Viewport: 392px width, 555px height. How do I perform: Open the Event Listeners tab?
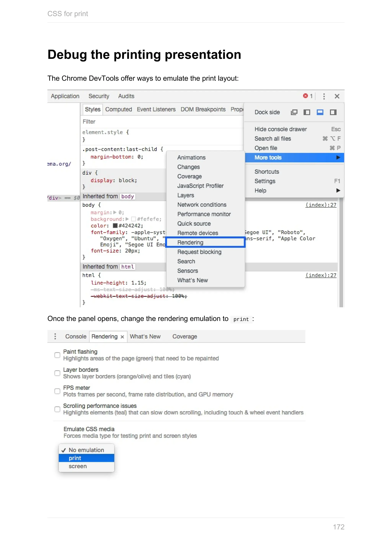[156, 109]
